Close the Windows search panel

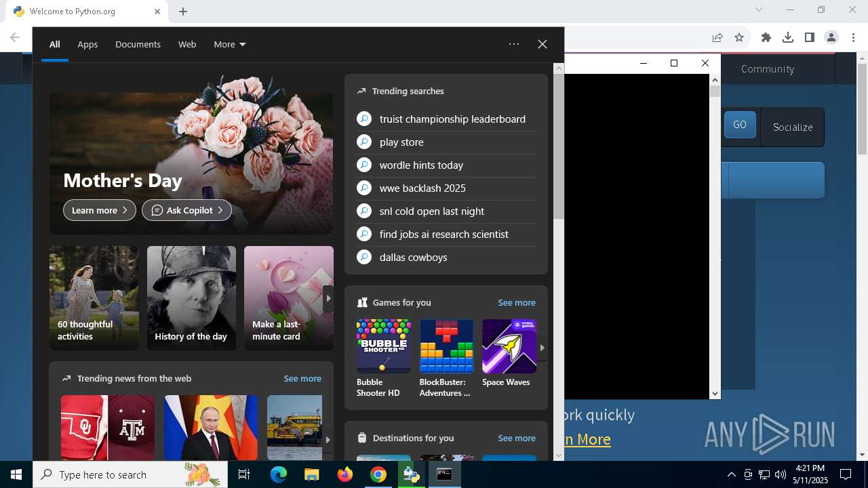(542, 44)
